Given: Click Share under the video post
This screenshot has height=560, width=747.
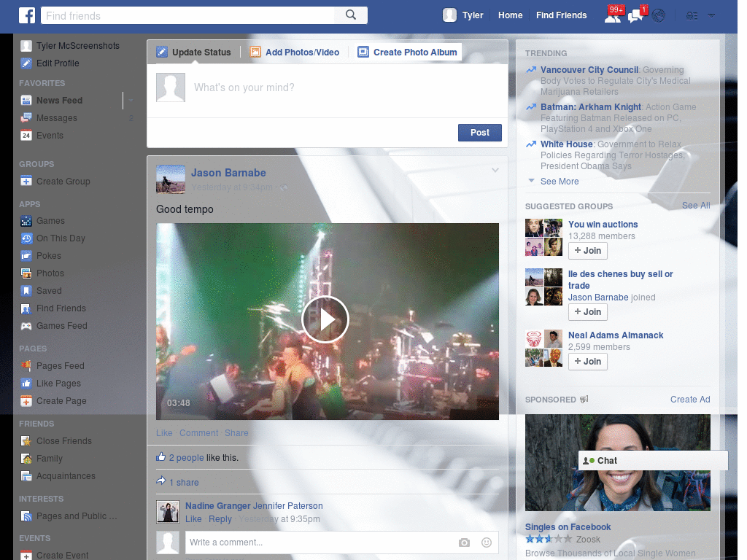Looking at the screenshot, I should tap(236, 433).
